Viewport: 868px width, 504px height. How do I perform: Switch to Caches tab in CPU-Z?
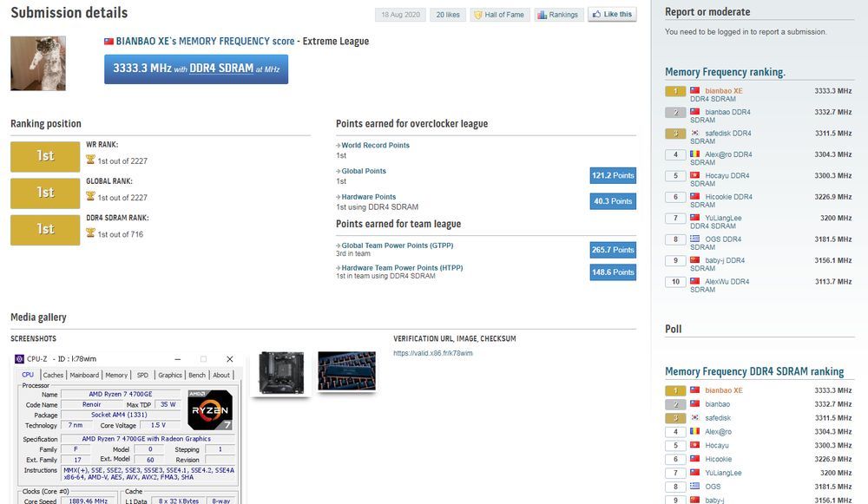53,375
